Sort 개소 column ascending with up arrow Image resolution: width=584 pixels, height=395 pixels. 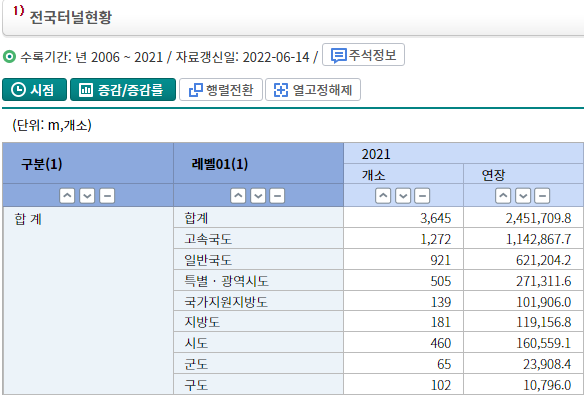coord(383,196)
